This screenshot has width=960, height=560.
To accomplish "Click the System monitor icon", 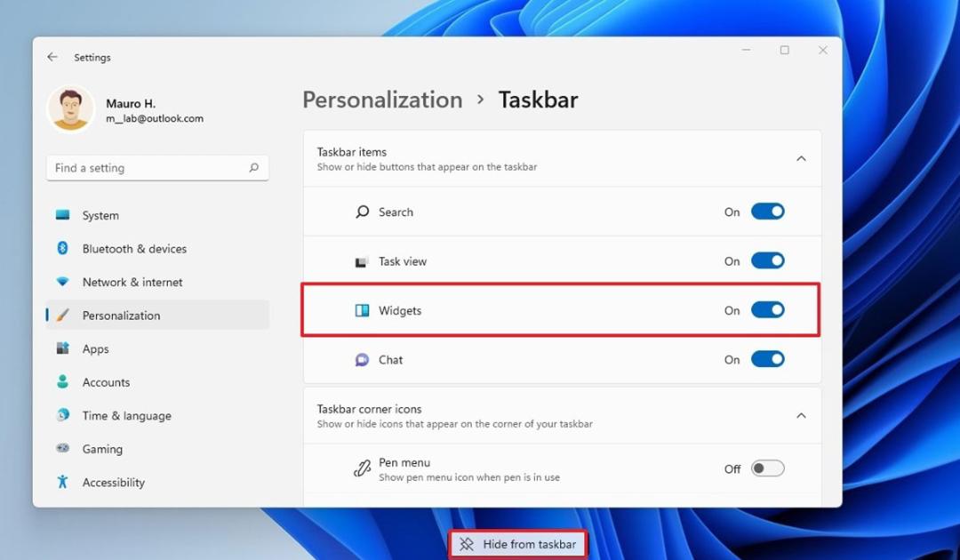I will click(62, 215).
